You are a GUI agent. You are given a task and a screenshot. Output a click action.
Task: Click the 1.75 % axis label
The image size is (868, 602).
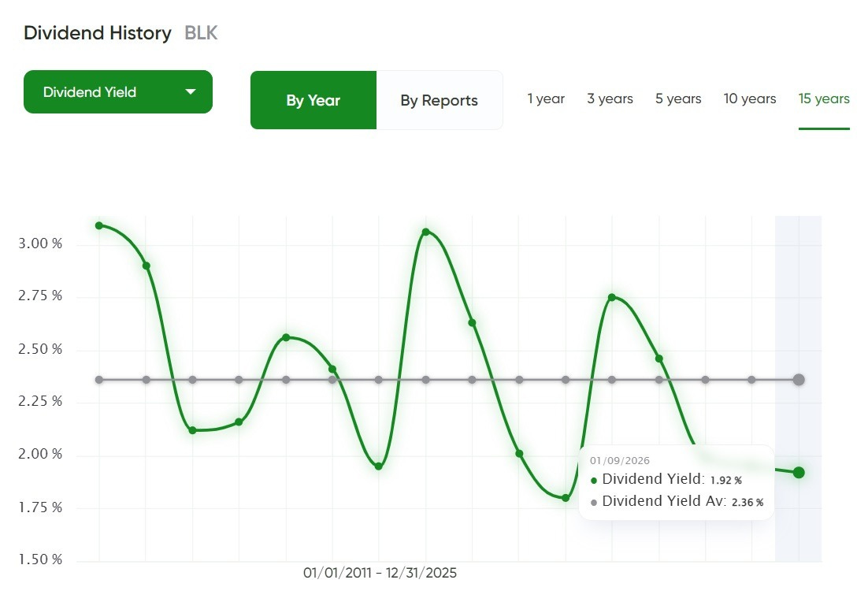40,508
